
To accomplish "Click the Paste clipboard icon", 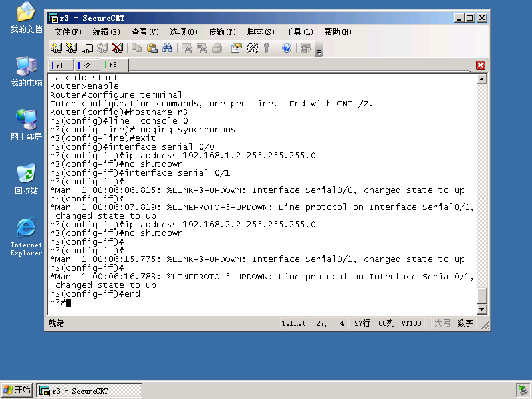I will pyautogui.click(x=152, y=48).
